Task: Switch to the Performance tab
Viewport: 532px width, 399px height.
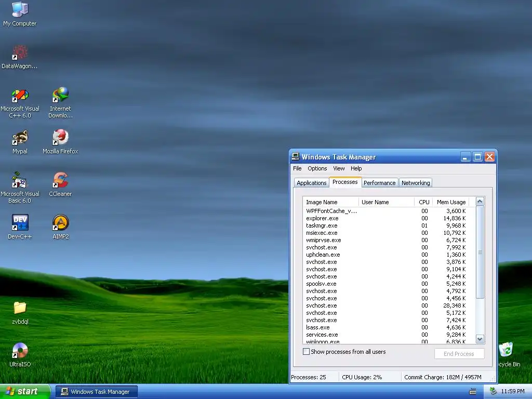Action: 380,183
